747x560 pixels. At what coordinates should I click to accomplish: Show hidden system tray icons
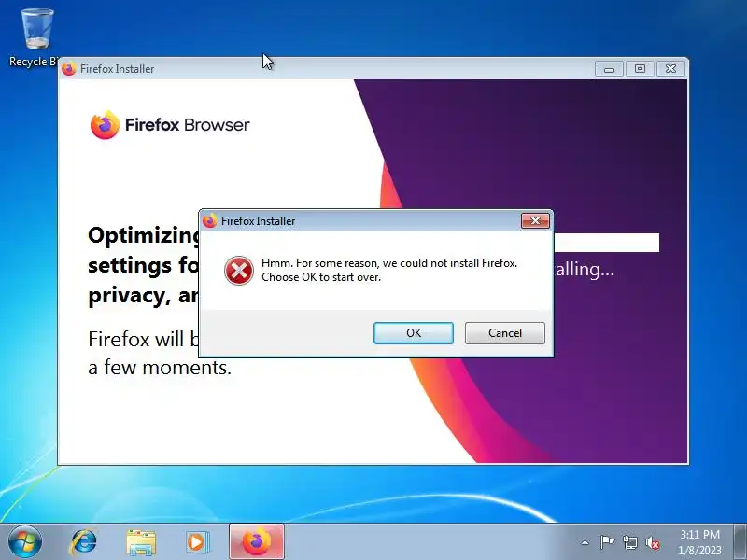pos(585,542)
